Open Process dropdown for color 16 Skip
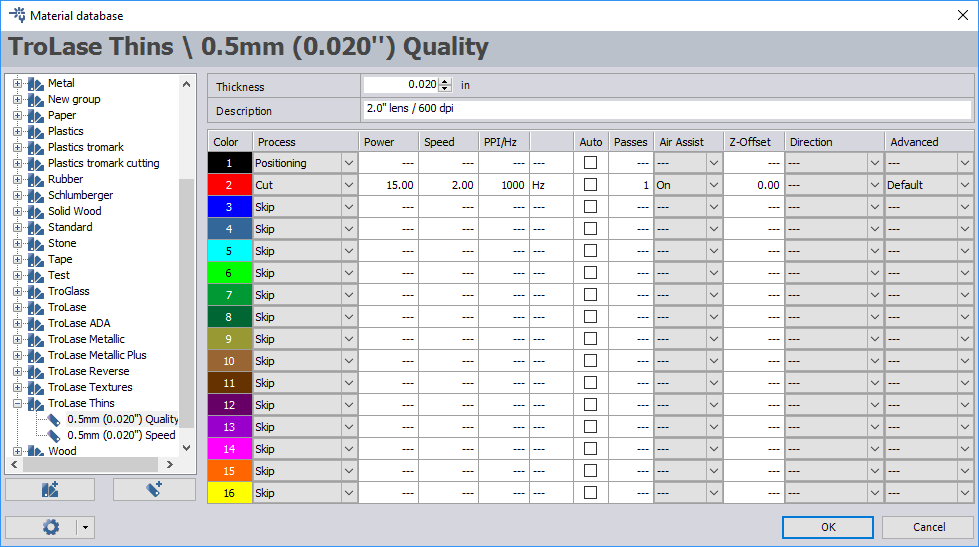The image size is (979, 547). pyautogui.click(x=349, y=493)
